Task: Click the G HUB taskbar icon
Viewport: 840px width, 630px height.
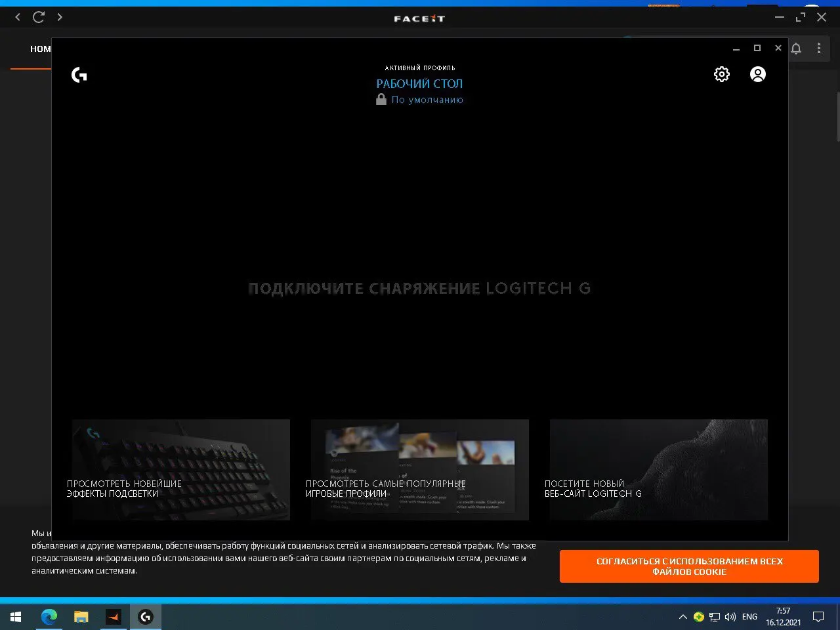Action: [145, 617]
